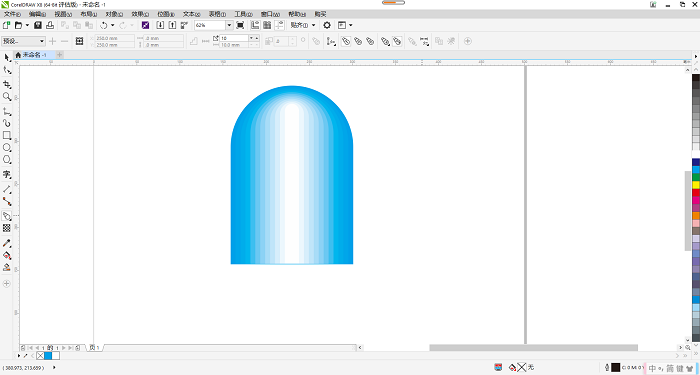Viewport: 700px width, 375px height.
Task: Select the Rectangle tool
Action: [x=7, y=135]
